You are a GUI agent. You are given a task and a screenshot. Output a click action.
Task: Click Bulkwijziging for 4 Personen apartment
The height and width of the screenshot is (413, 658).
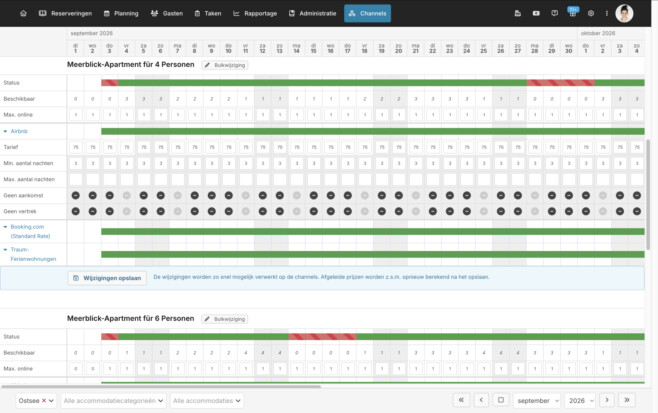click(225, 65)
